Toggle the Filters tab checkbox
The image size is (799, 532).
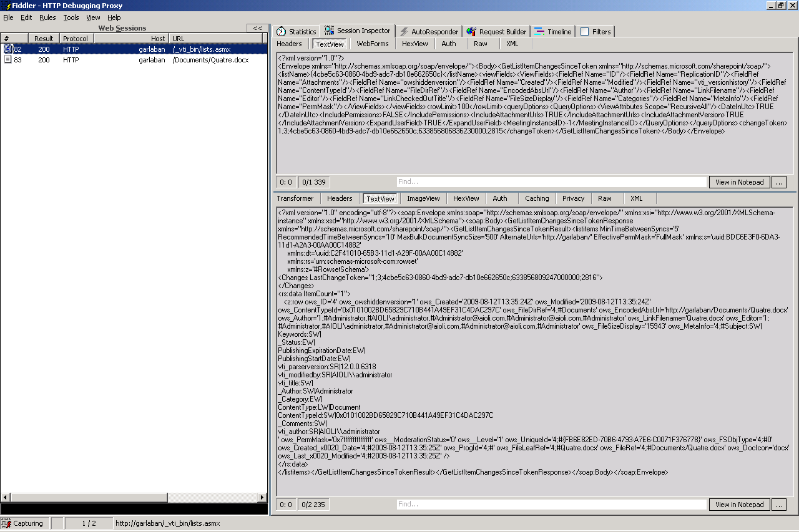pyautogui.click(x=585, y=32)
